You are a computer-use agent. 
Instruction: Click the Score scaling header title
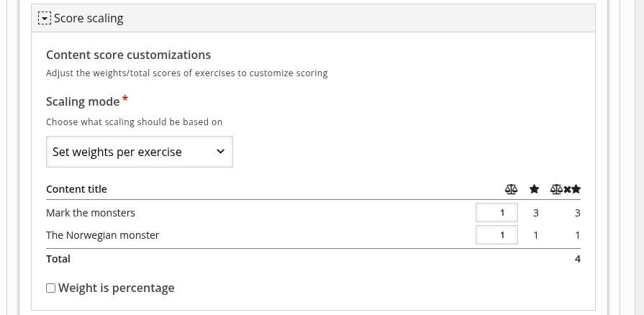tap(89, 18)
